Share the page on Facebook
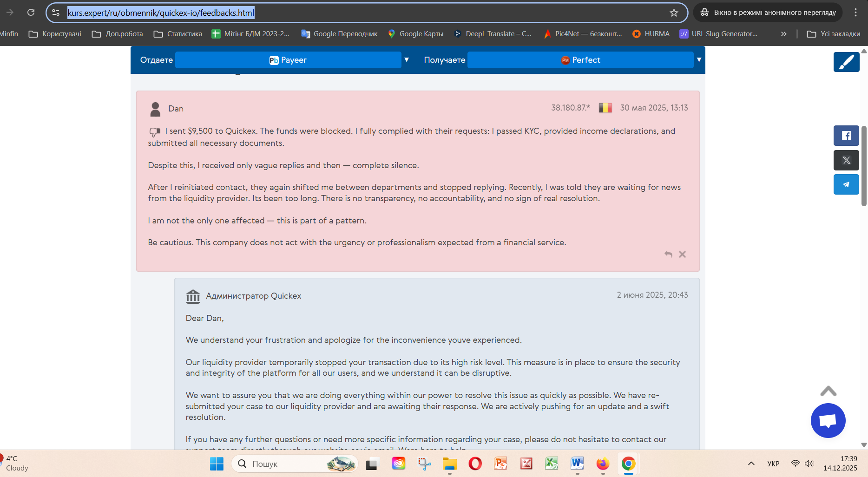This screenshot has width=868, height=477. coord(846,136)
